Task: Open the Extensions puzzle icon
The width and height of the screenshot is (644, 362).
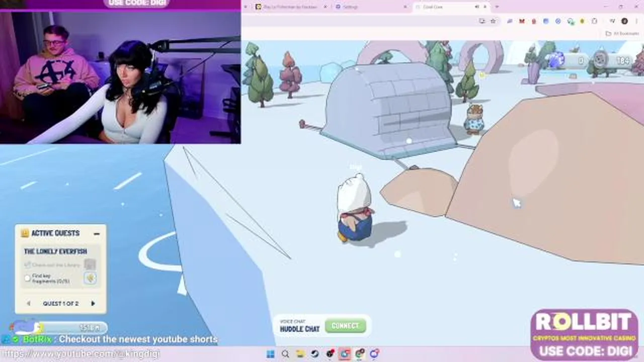Action: click(x=594, y=21)
